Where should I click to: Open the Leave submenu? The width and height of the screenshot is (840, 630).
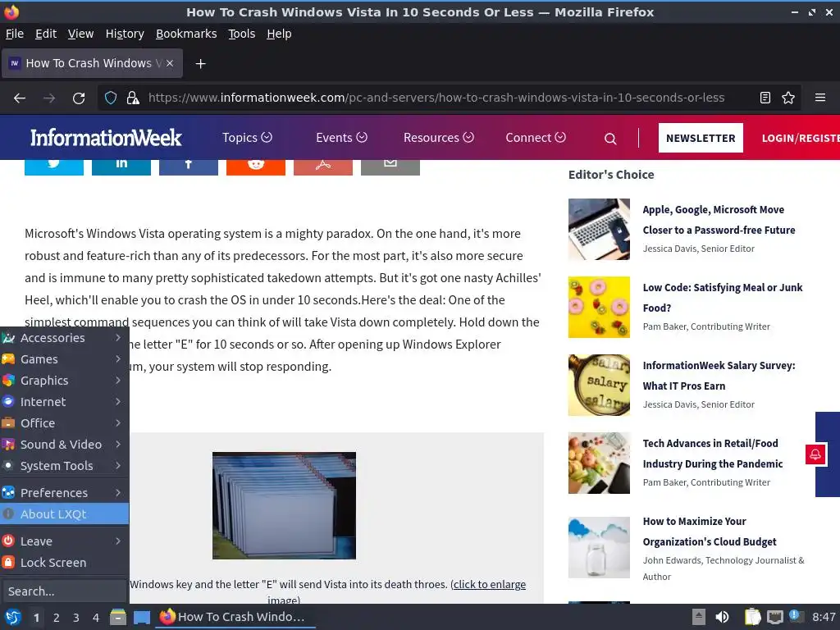pos(64,541)
